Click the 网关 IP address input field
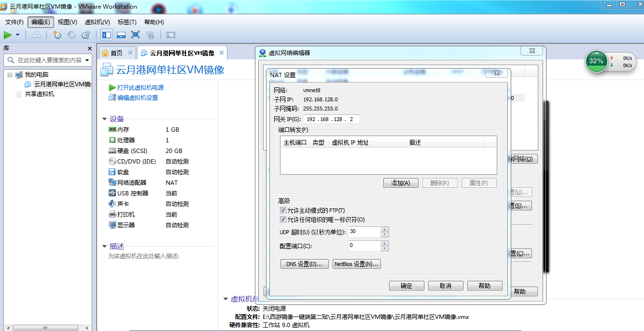644x331 pixels. (331, 119)
